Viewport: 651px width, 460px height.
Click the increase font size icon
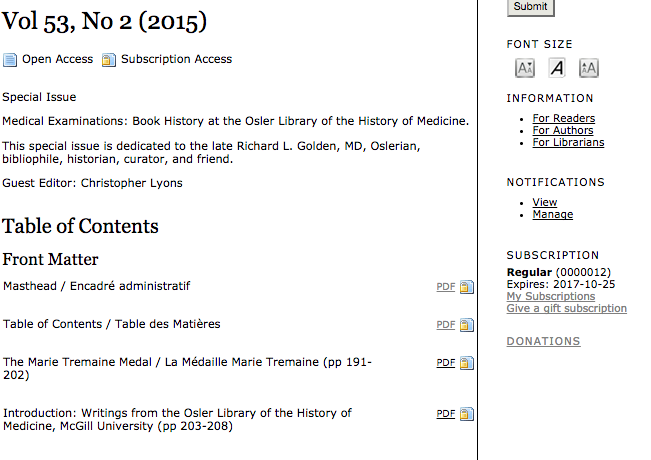pos(589,68)
